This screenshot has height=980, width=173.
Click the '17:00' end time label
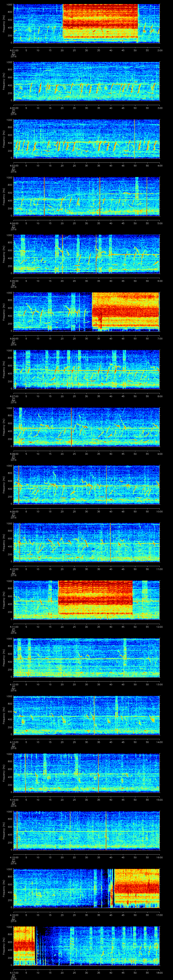[x=159, y=915]
